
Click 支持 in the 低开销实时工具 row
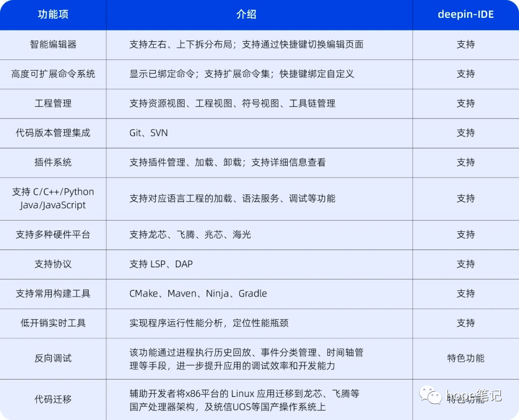(466, 323)
